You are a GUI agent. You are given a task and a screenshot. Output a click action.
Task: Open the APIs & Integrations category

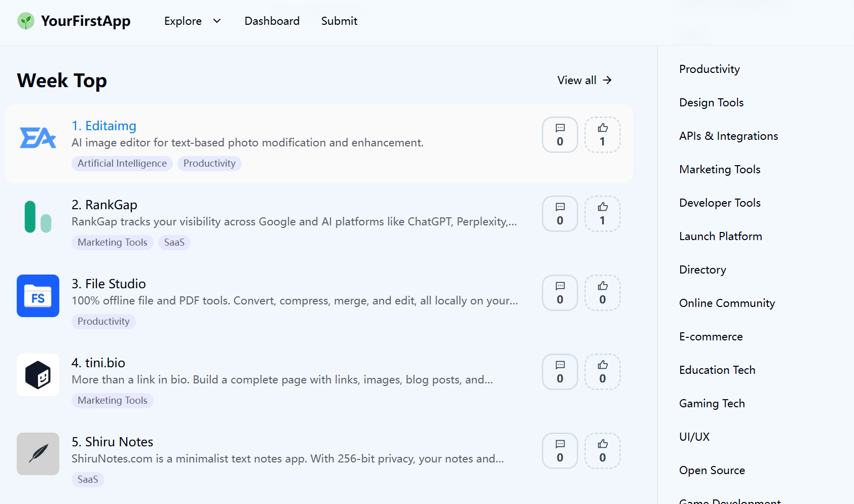(x=729, y=136)
